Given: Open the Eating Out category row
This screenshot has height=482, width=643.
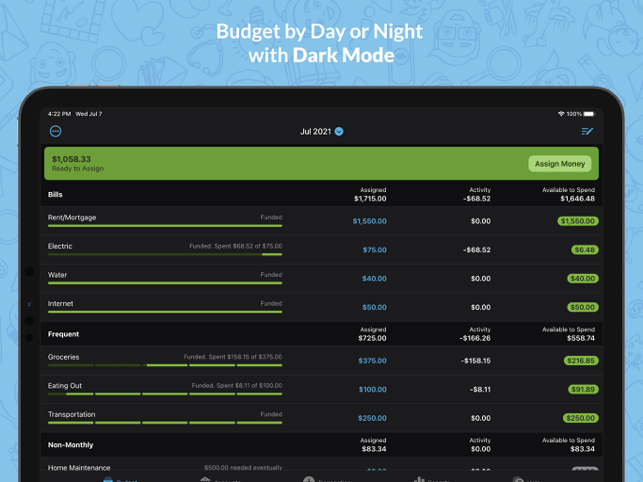Looking at the screenshot, I should (x=322, y=389).
